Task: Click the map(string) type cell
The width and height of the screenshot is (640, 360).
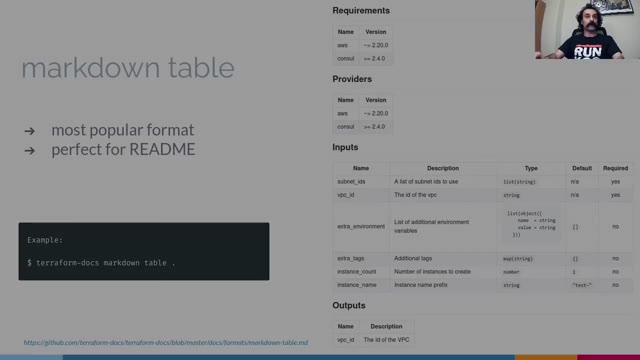Action: click(518, 259)
